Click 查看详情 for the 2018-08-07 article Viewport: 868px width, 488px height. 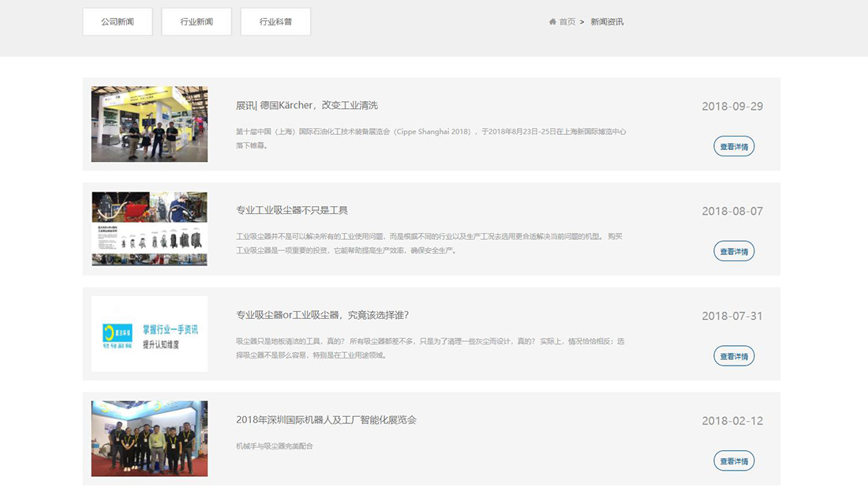click(734, 251)
